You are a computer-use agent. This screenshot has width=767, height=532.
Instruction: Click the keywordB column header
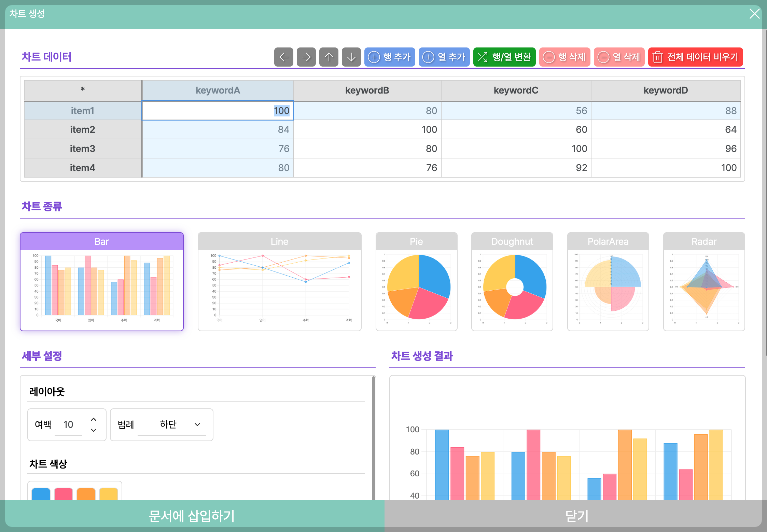point(367,90)
